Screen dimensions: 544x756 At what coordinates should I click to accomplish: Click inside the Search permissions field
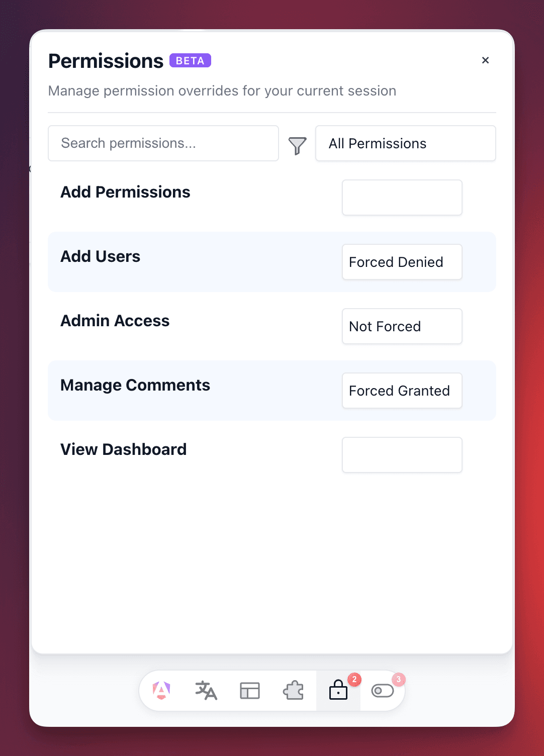[163, 143]
